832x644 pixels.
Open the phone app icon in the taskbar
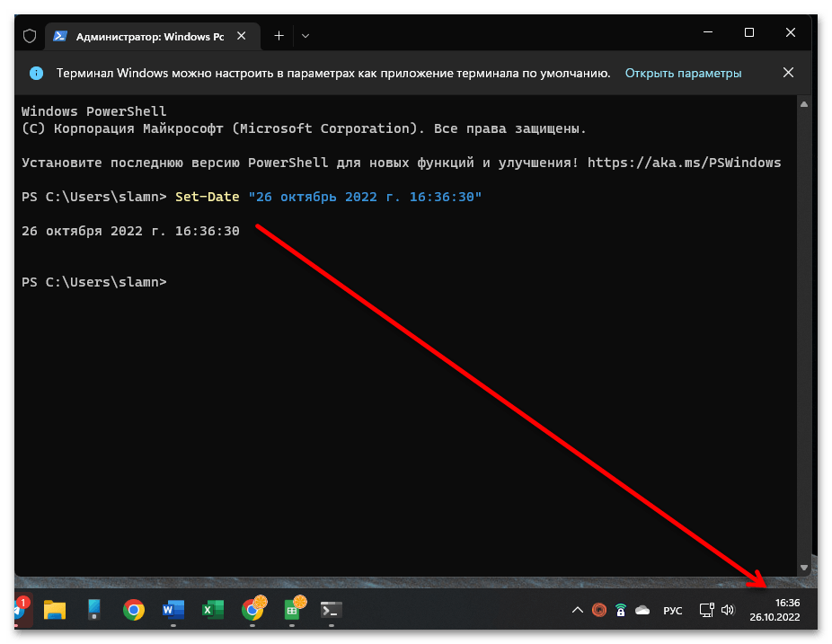pyautogui.click(x=94, y=610)
